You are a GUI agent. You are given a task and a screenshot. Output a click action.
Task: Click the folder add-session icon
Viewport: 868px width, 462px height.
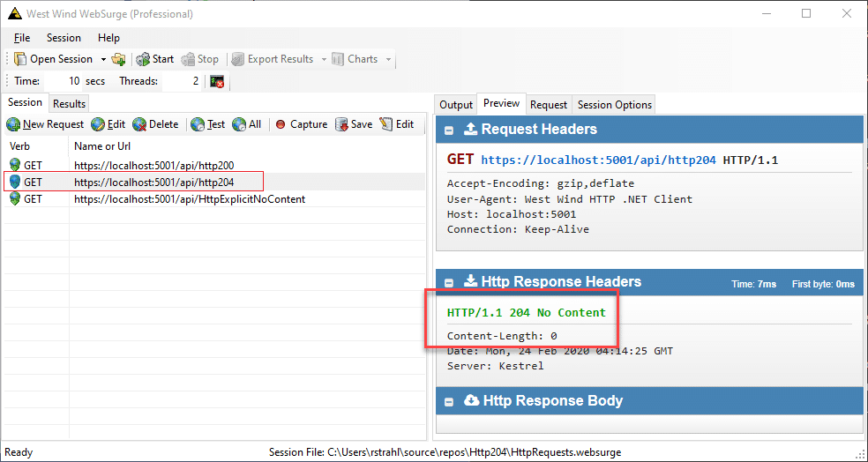click(x=118, y=59)
